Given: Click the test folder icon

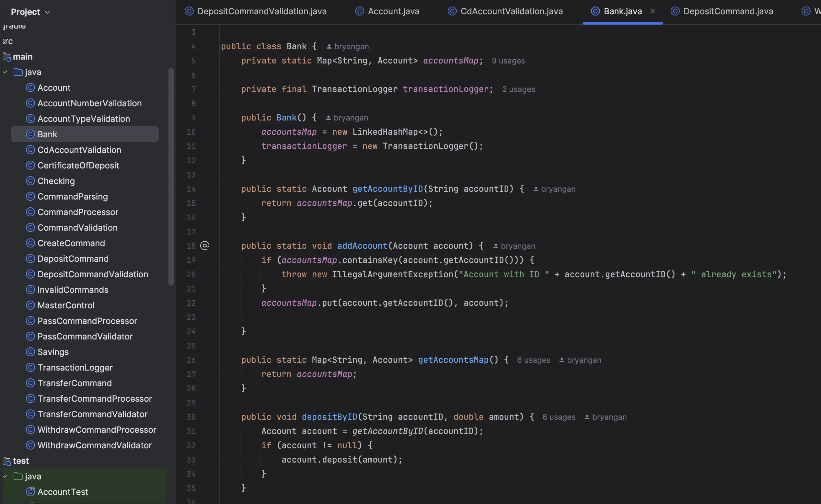Looking at the screenshot, I should pyautogui.click(x=7, y=461).
